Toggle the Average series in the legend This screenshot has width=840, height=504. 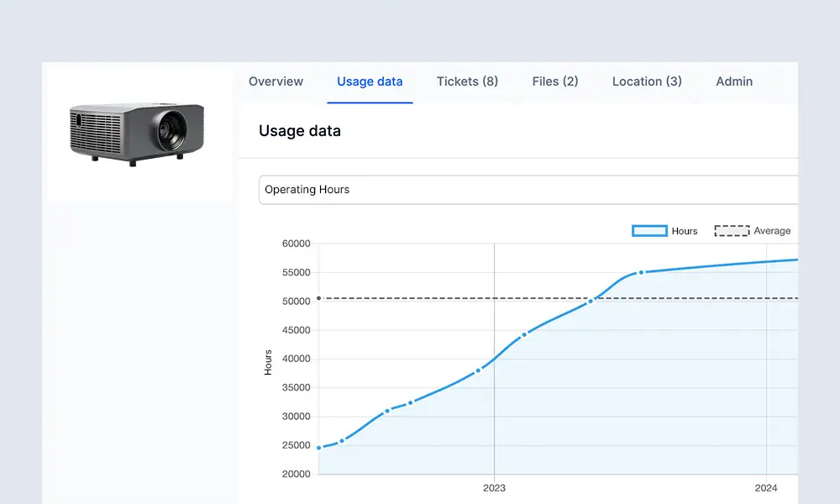(x=752, y=231)
